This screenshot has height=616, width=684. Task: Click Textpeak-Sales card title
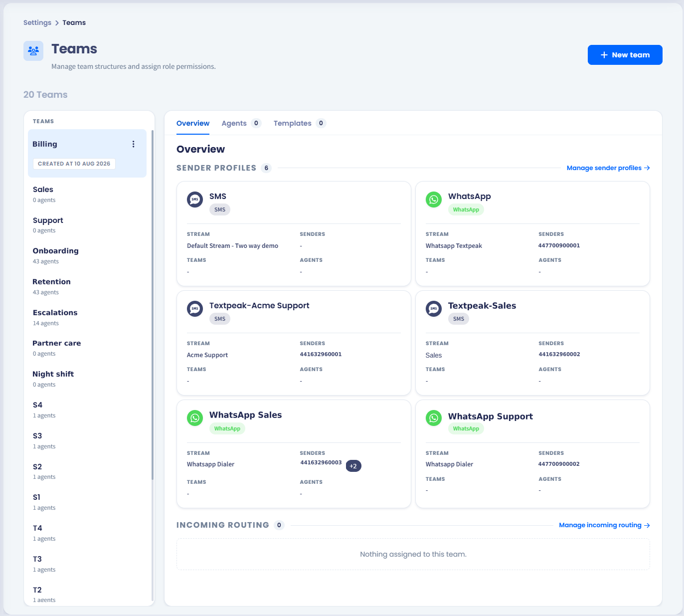pyautogui.click(x=482, y=306)
